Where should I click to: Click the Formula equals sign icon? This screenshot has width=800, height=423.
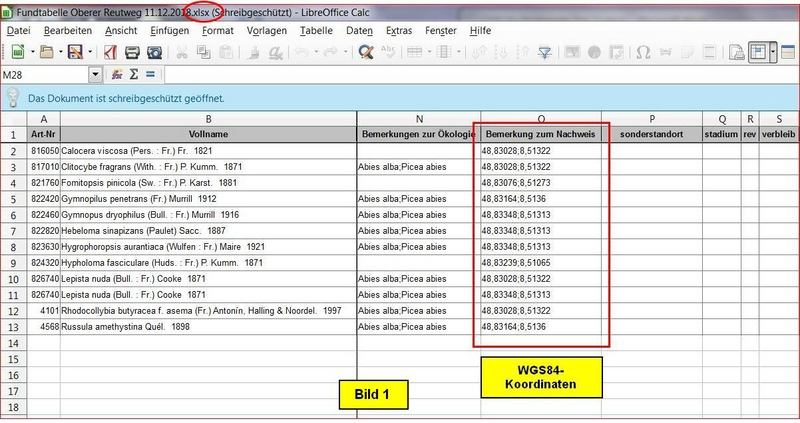[x=150, y=75]
